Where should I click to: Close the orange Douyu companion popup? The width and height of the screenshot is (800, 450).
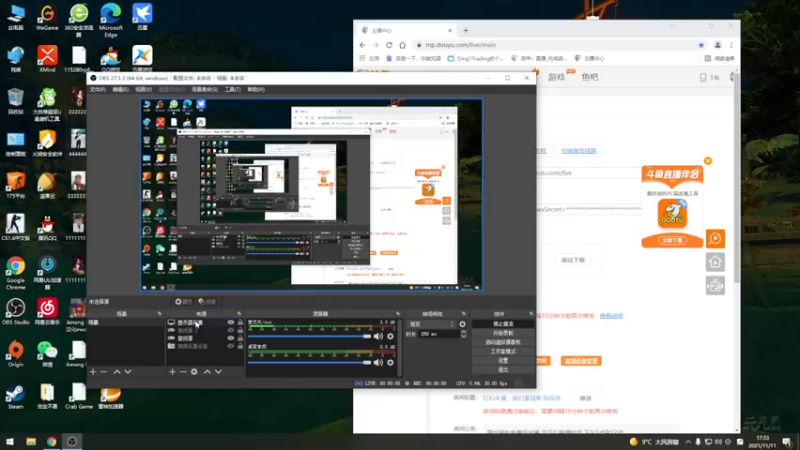pyautogui.click(x=708, y=161)
